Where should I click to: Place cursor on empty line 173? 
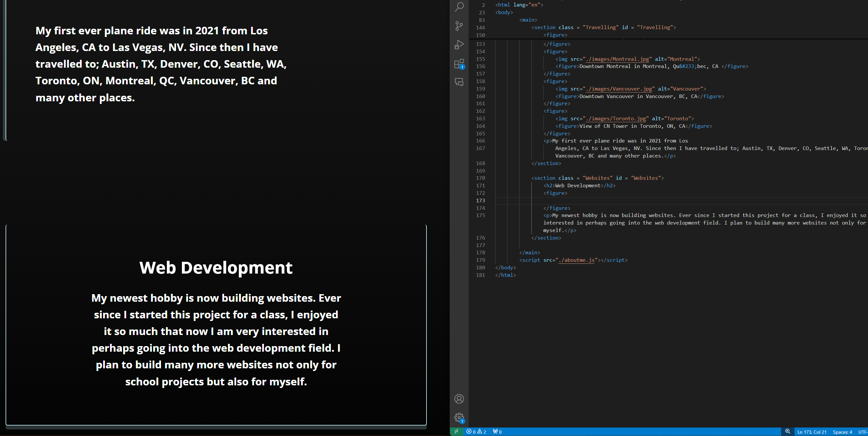coord(681,201)
